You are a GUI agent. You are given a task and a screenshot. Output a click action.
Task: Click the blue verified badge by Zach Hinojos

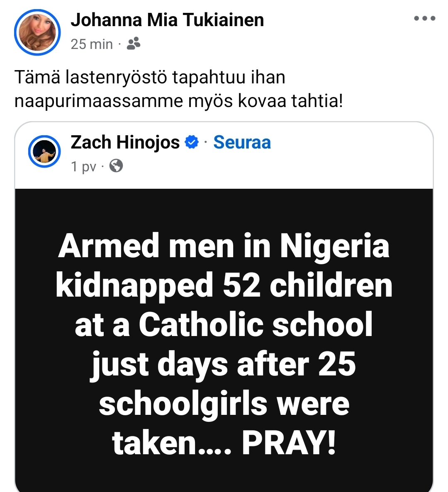point(191,142)
